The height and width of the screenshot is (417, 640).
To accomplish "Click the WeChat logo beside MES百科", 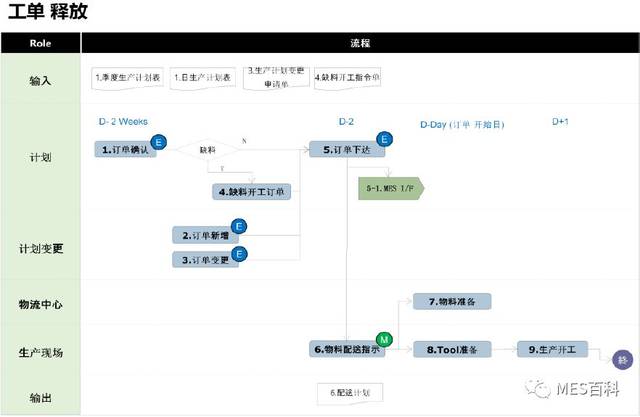I will pos(542,387).
